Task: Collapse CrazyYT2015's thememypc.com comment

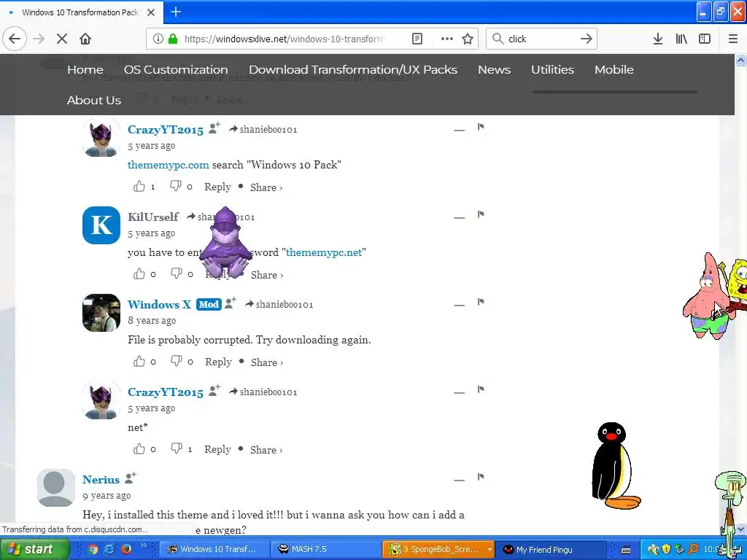Action: pos(460,130)
